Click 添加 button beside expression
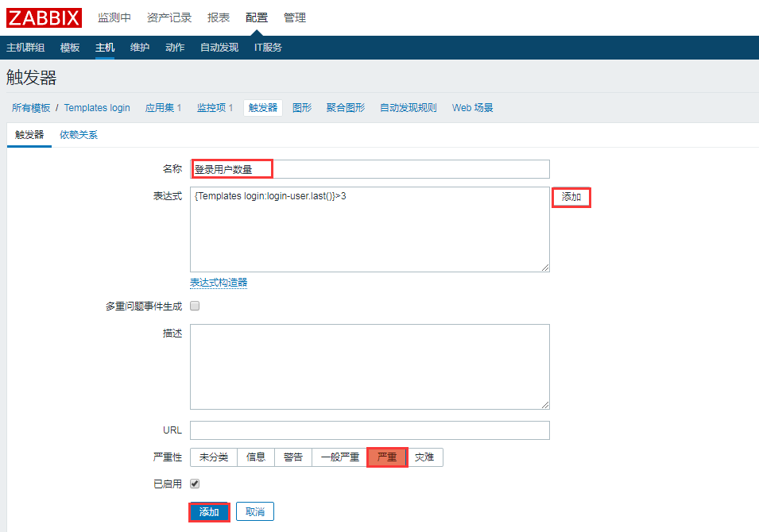This screenshot has height=532, width=759. pyautogui.click(x=571, y=198)
